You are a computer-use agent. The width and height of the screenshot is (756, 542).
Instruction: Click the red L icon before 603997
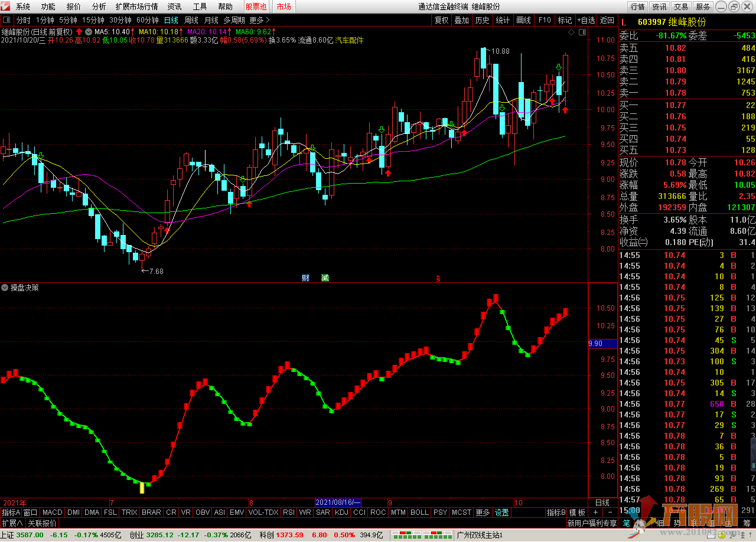624,22
